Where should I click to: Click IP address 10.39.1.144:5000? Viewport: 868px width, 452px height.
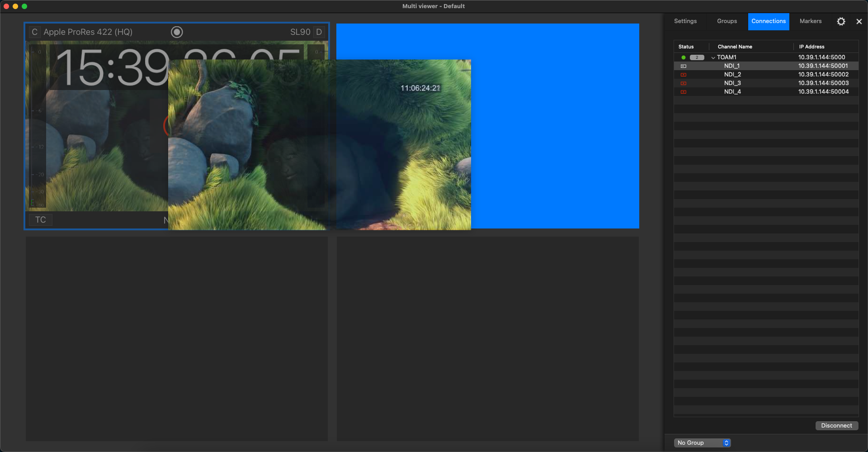coord(821,57)
